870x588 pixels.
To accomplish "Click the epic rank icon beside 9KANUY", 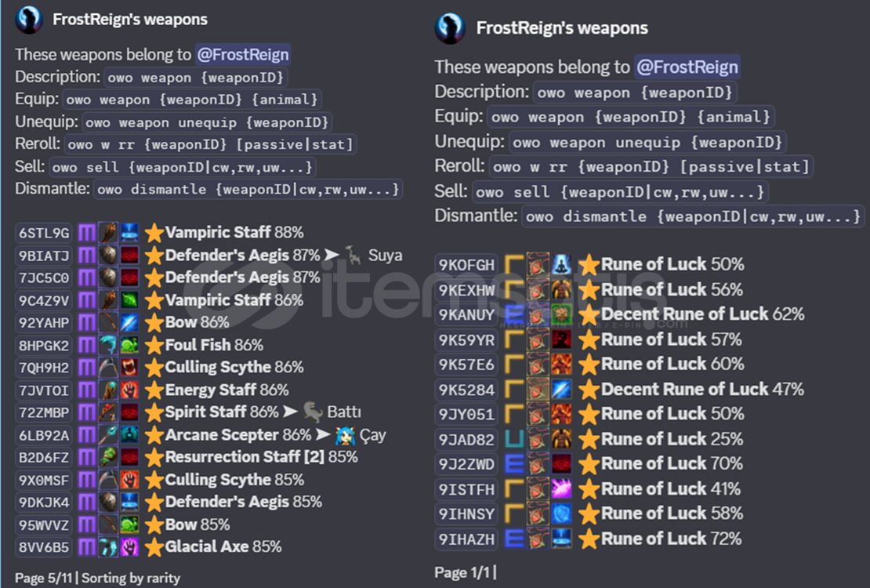I will pyautogui.click(x=514, y=314).
